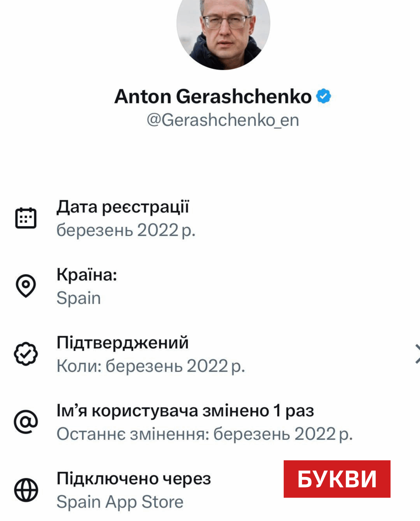
Task: Select the Anton Gerashchenko display name
Action: point(213,96)
